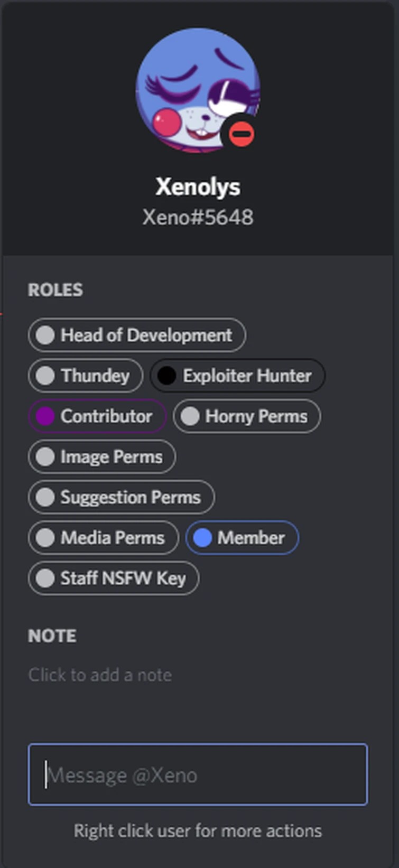Click the gray dot on Suggestion Perms role
The width and height of the screenshot is (399, 868).
[45, 497]
